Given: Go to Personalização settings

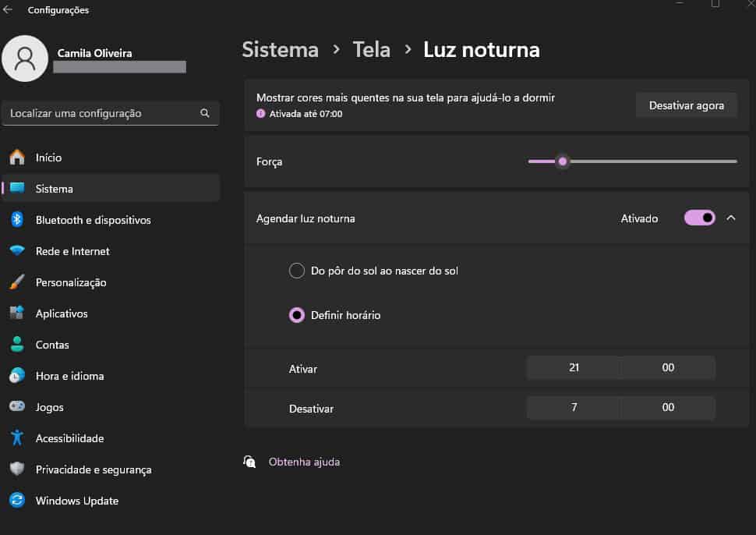Looking at the screenshot, I should point(71,282).
